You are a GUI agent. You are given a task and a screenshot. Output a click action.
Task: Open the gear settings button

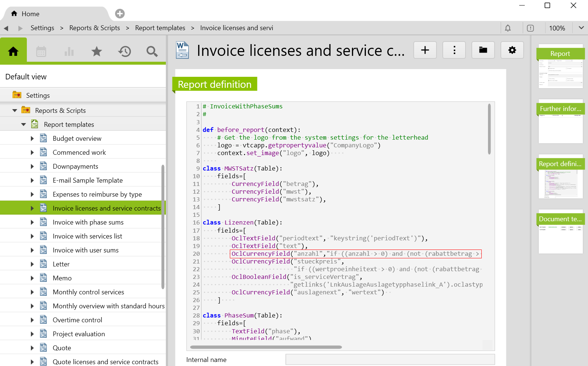pos(512,50)
